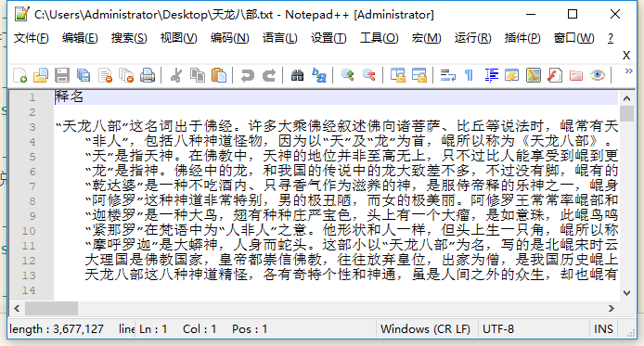Close all files via toolbar icon
Image resolution: width=644 pixels, height=346 pixels.
[126, 75]
